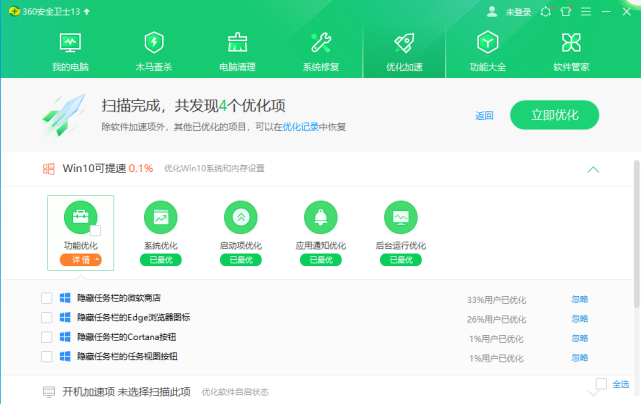
Task: Check 隐藏任务栏的微软商店 item
Action: pos(47,298)
